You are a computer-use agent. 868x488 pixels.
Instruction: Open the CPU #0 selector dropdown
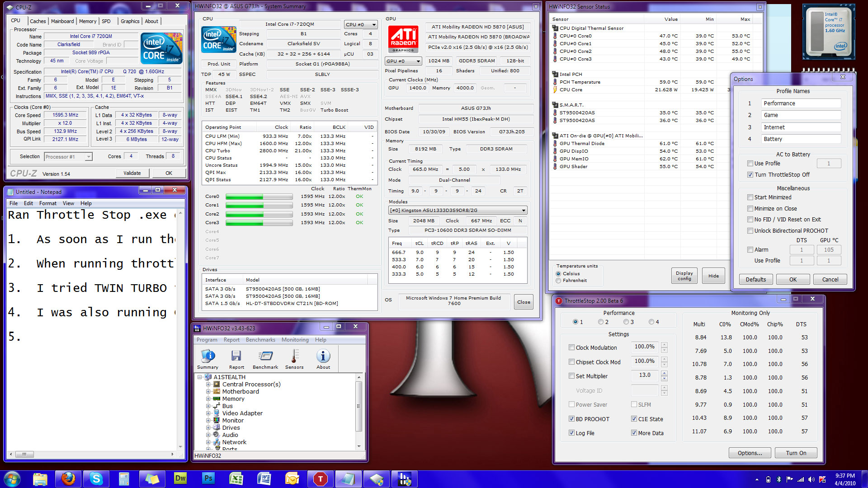coord(361,25)
